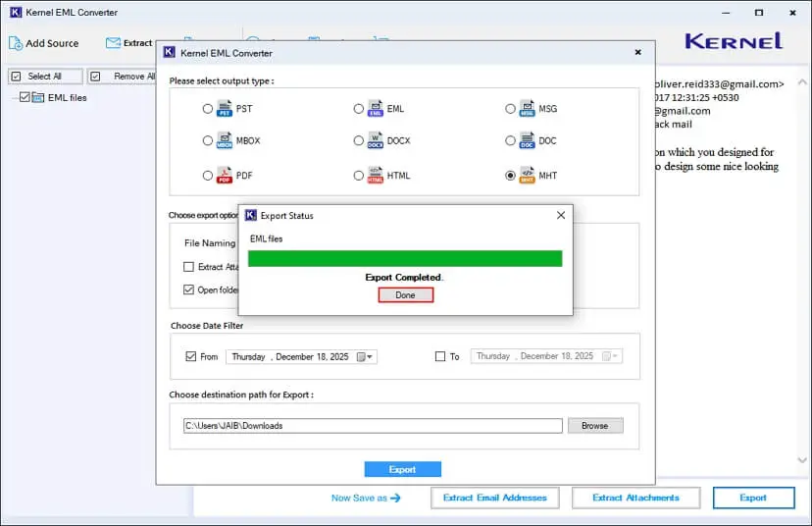Toggle the Remove All checkbox
Screen dimensions: 812x526
point(95,77)
